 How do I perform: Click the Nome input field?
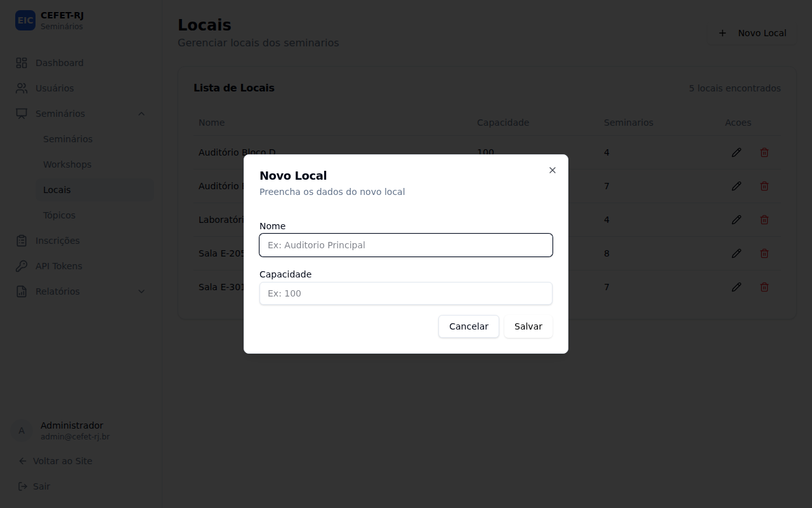[x=406, y=245]
